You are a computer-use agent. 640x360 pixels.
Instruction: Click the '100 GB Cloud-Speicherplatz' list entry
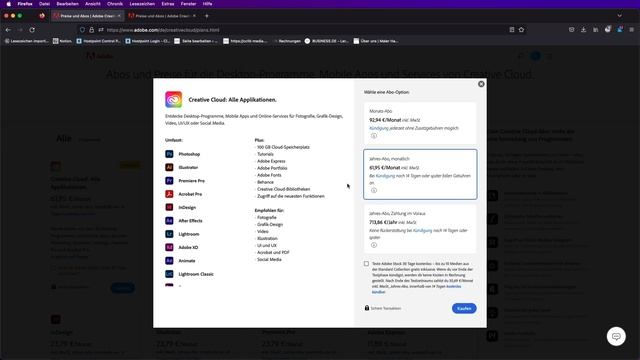click(283, 147)
